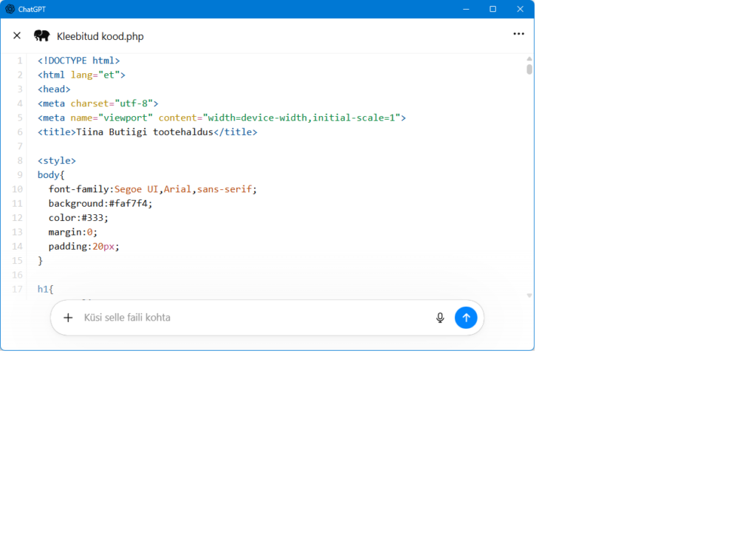Click line number 7 in the gutter
Viewport: 756px width, 546px height.
(x=20, y=146)
